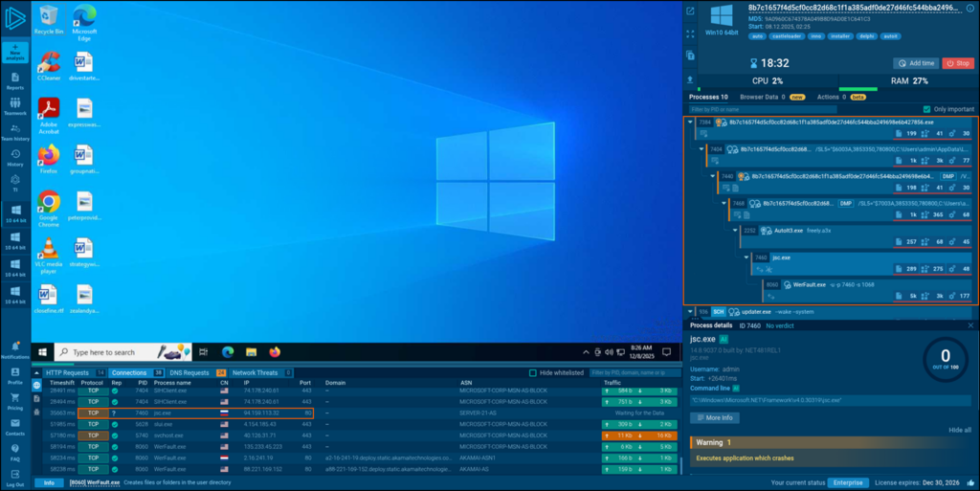Image resolution: width=980 pixels, height=491 pixels.
Task: Open Pricing in the left sidebar
Action: [x=14, y=400]
